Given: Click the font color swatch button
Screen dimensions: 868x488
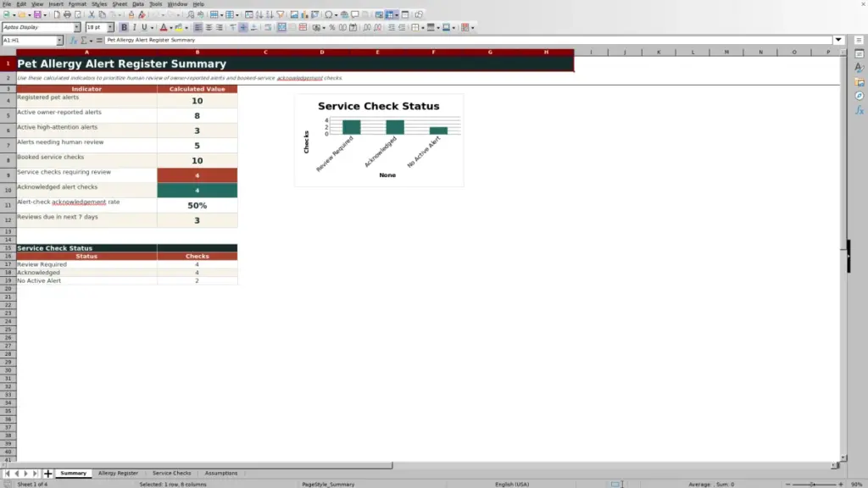Looking at the screenshot, I should tap(164, 27).
